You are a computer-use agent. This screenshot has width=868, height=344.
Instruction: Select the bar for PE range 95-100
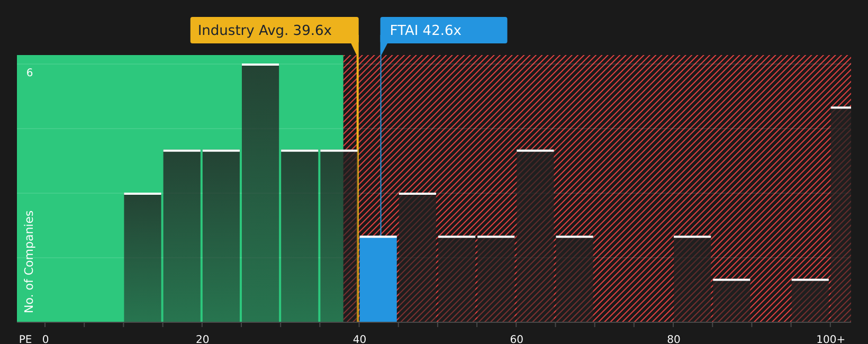coord(810,301)
